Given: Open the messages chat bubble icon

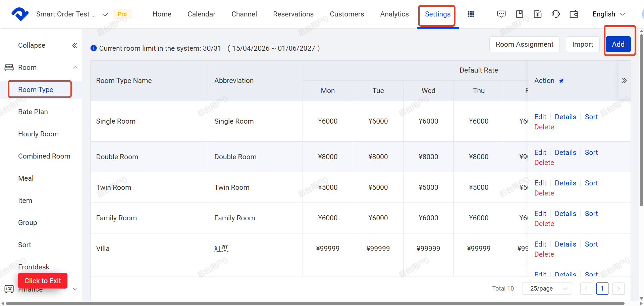Looking at the screenshot, I should tap(501, 14).
